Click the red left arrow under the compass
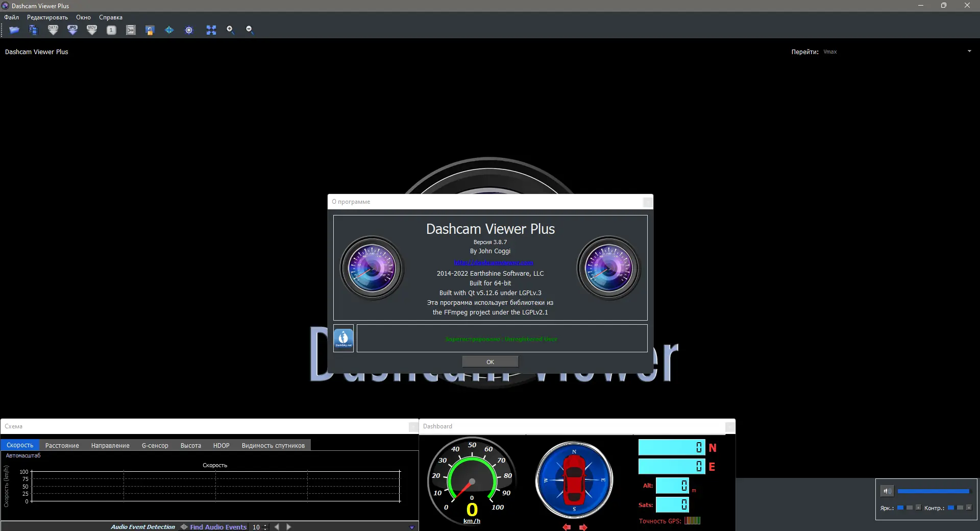Screen dimensions: 980x531 click(x=567, y=527)
